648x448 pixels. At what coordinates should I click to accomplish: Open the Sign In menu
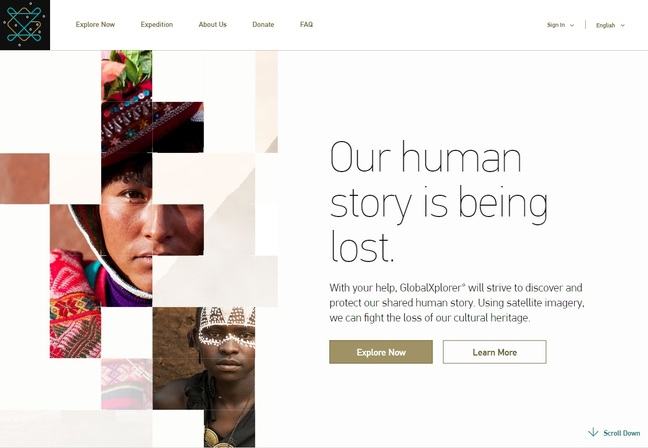[556, 25]
